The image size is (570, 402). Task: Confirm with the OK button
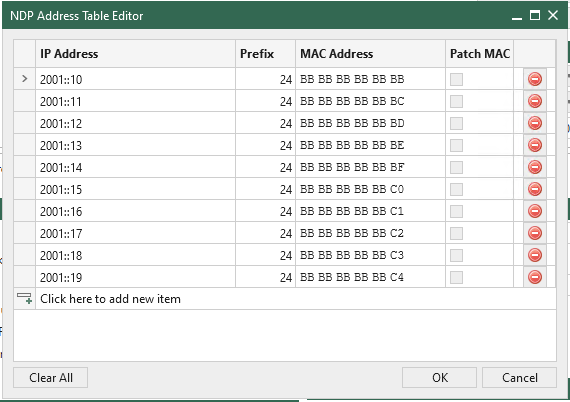coord(439,378)
